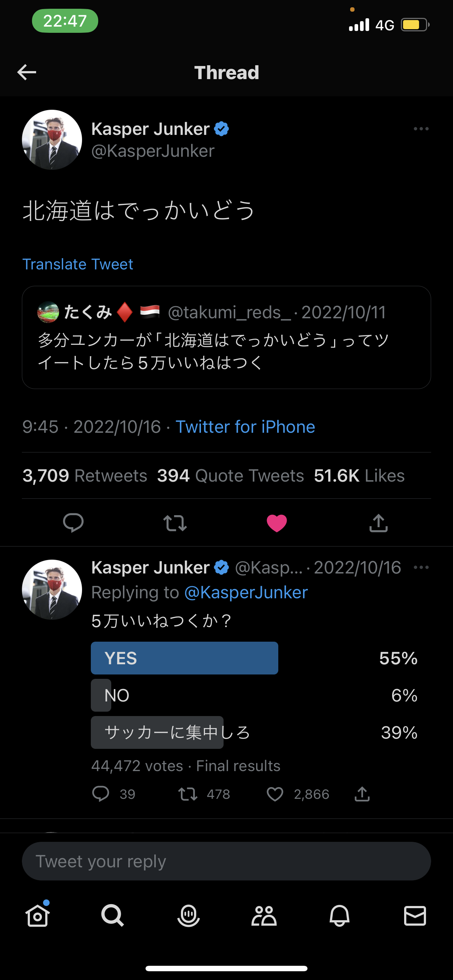Go to Home tab in bottom bar
Screen dimensions: 453x980
pos(37,915)
